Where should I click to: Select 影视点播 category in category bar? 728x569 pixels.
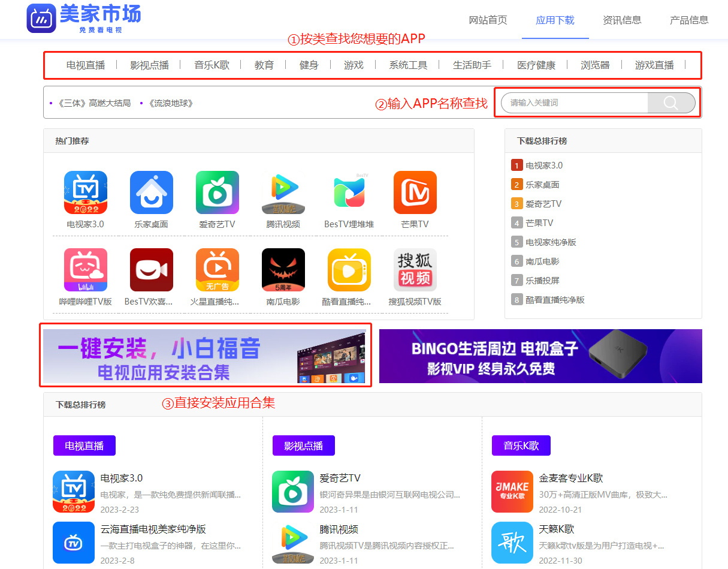(x=149, y=65)
